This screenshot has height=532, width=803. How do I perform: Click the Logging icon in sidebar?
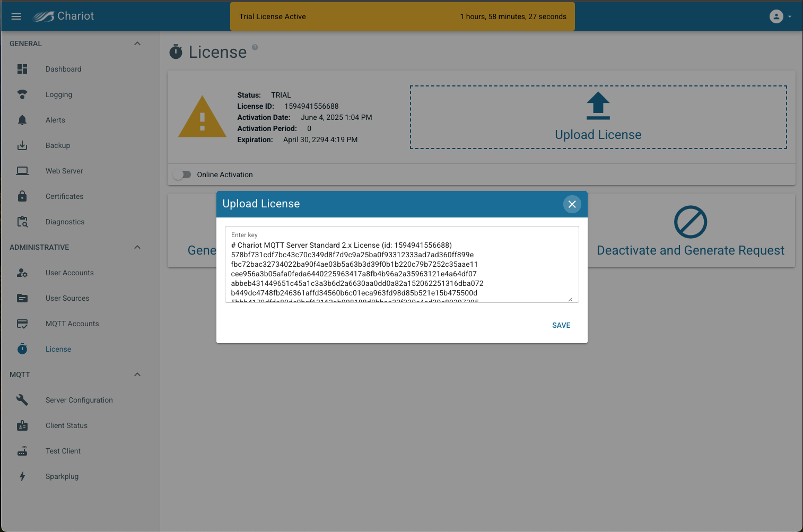[22, 94]
